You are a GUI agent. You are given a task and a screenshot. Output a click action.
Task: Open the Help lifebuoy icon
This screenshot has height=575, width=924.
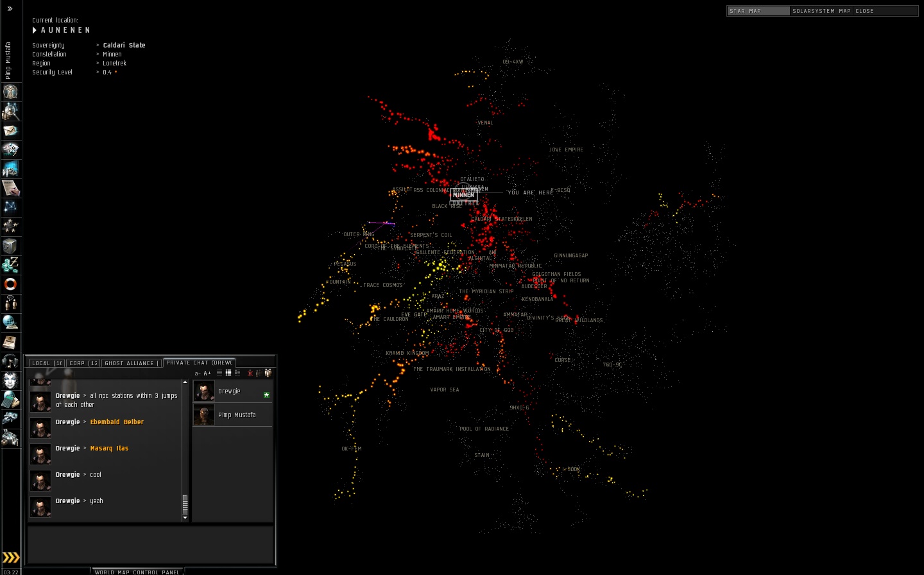coord(10,284)
